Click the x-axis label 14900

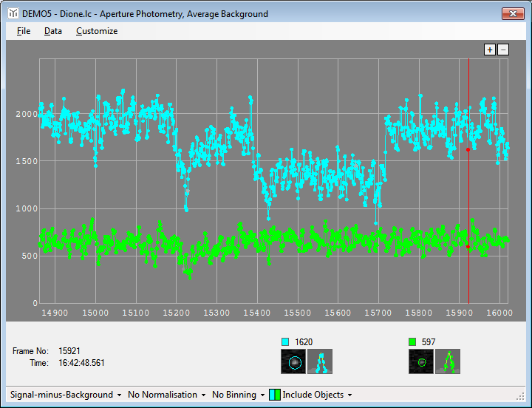click(x=55, y=313)
